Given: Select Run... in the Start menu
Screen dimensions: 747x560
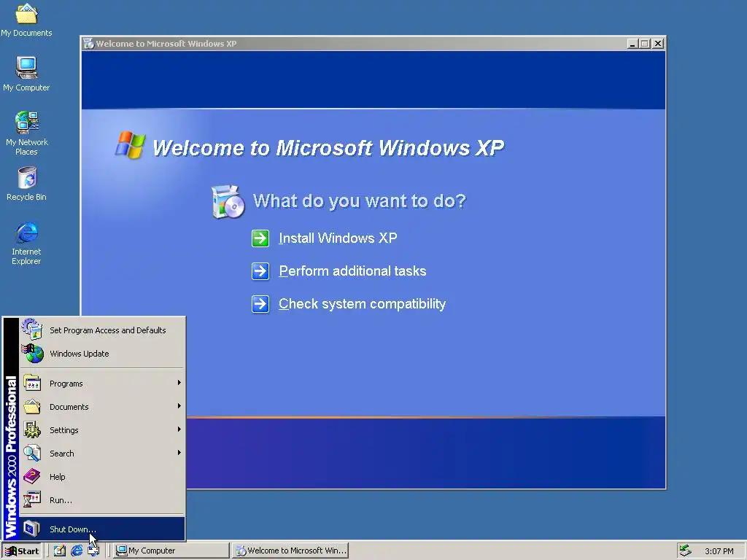Looking at the screenshot, I should pyautogui.click(x=102, y=500).
